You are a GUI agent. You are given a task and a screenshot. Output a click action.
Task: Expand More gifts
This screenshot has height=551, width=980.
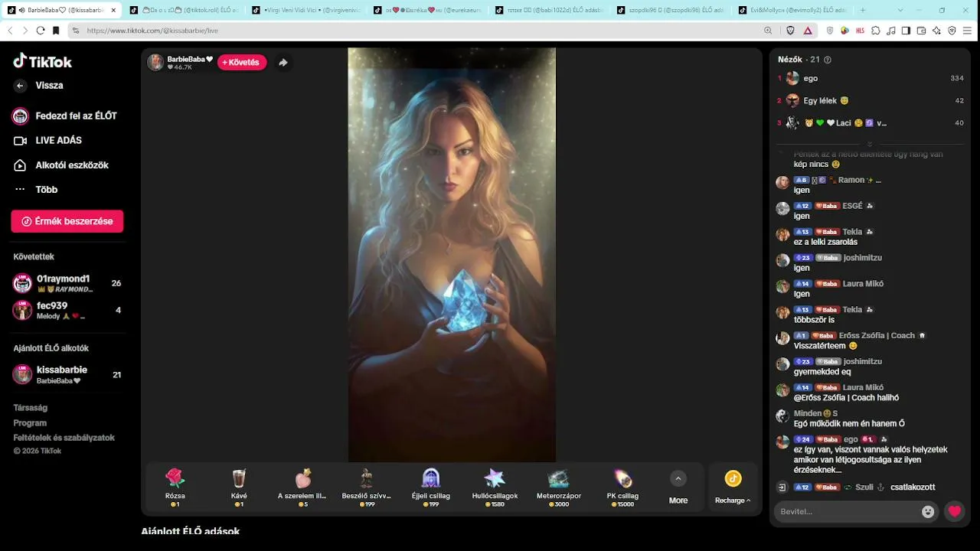[678, 487]
